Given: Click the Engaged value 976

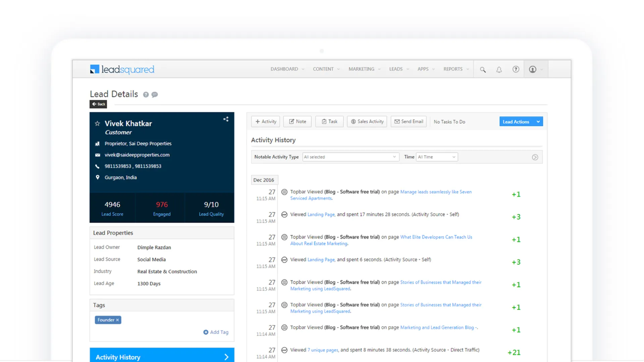Looking at the screenshot, I should tap(162, 205).
